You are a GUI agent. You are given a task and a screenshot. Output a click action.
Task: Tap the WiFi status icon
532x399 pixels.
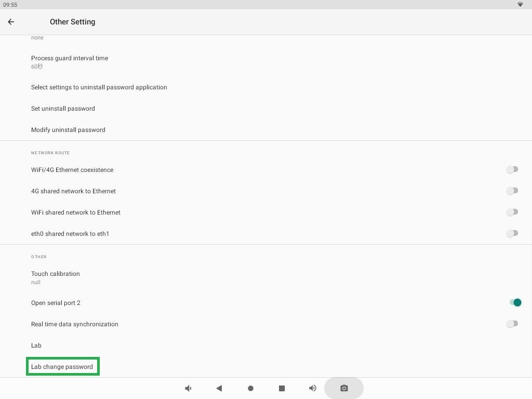[x=520, y=5]
